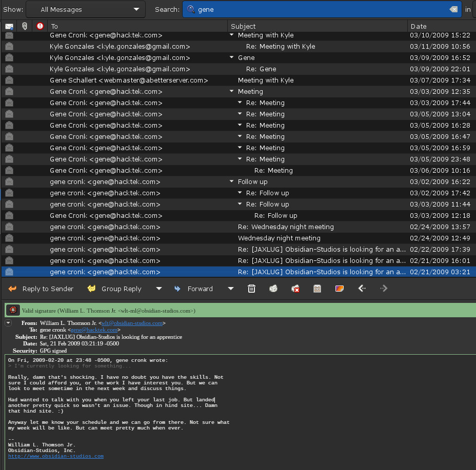Collapse the Follow up thread
The height and width of the screenshot is (470, 476).
point(232,181)
